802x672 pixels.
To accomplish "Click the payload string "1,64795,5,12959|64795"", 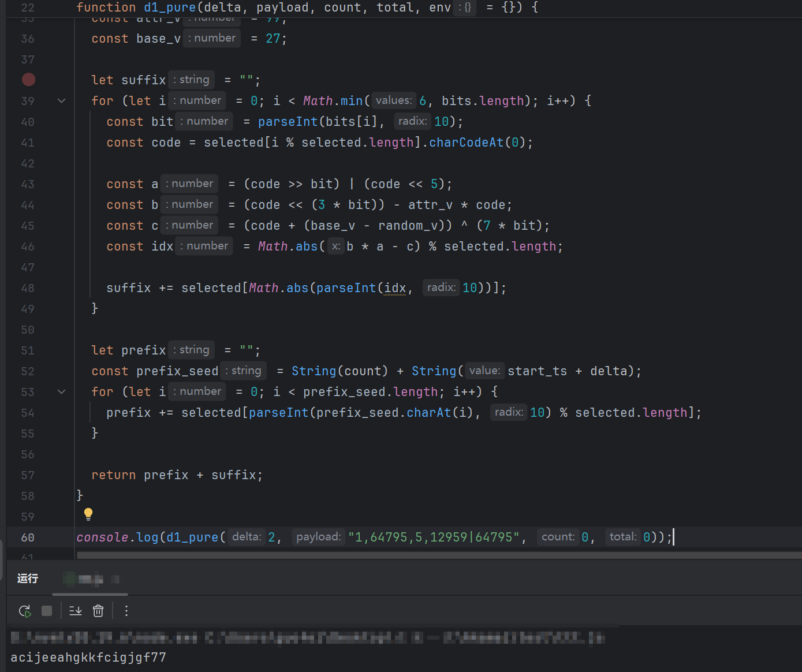I will tap(434, 537).
